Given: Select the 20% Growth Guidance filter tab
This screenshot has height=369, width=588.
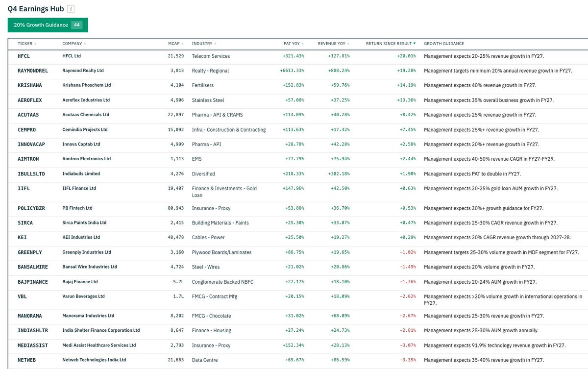Looking at the screenshot, I should (48, 25).
